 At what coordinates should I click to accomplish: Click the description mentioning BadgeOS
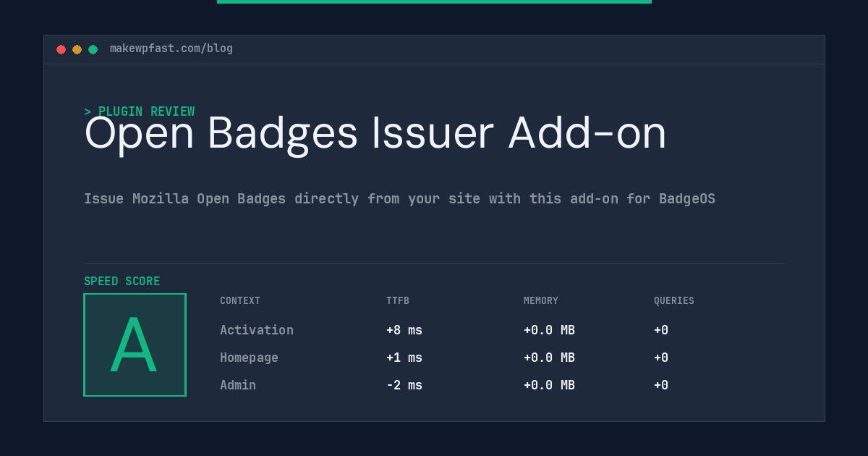click(x=399, y=199)
